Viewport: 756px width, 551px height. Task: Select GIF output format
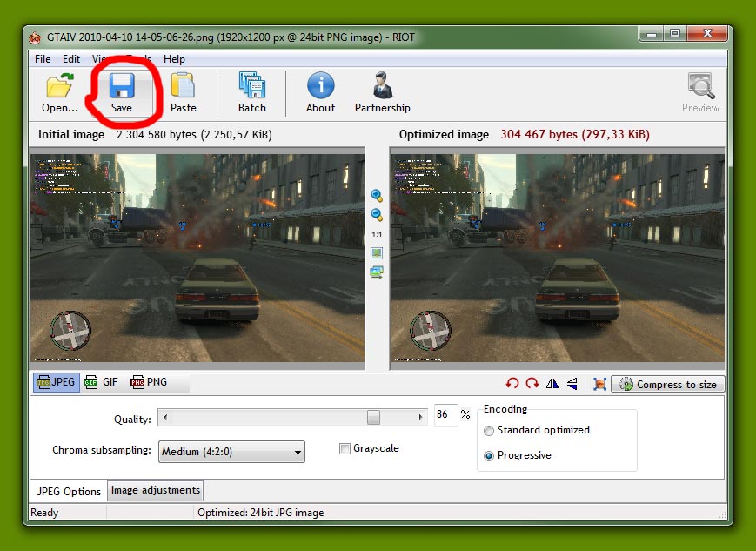click(101, 382)
